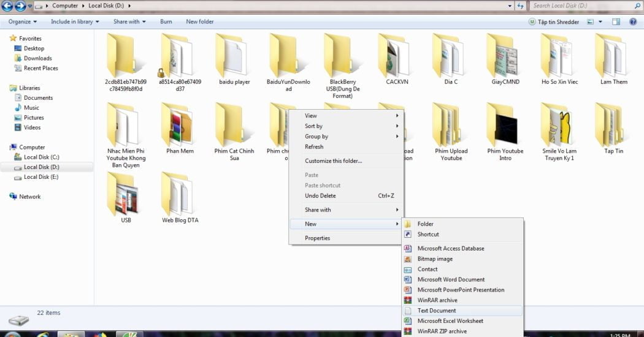Click Local Disk (D:) in the breadcrumb
The height and width of the screenshot is (337, 644).
coord(106,6)
